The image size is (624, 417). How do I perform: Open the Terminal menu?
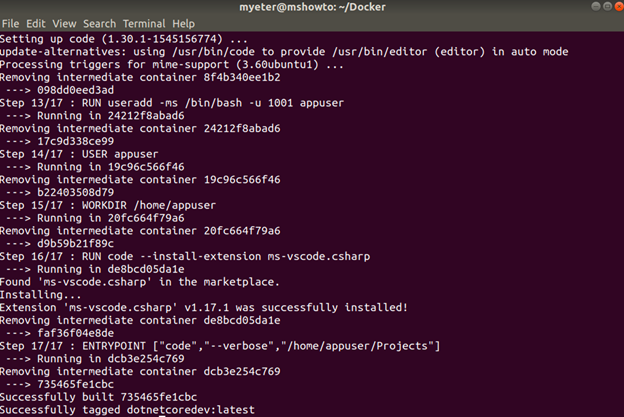pyautogui.click(x=144, y=24)
